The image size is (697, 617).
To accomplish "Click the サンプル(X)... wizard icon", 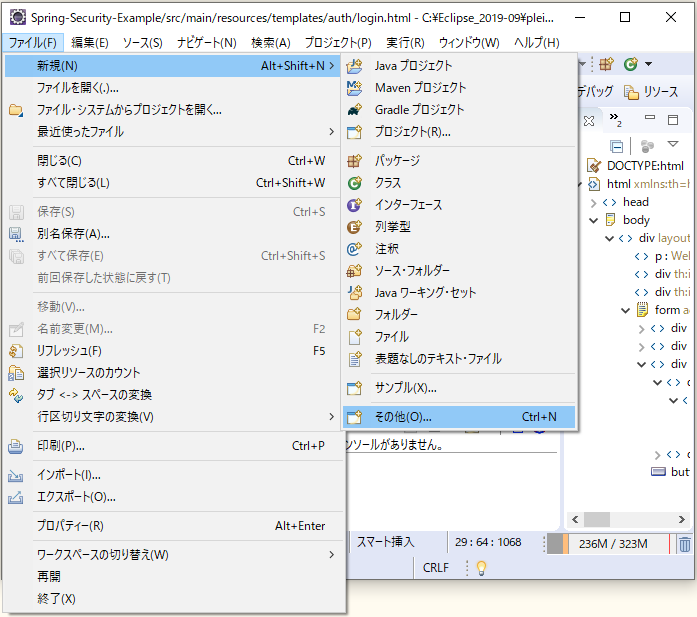I will 354,388.
